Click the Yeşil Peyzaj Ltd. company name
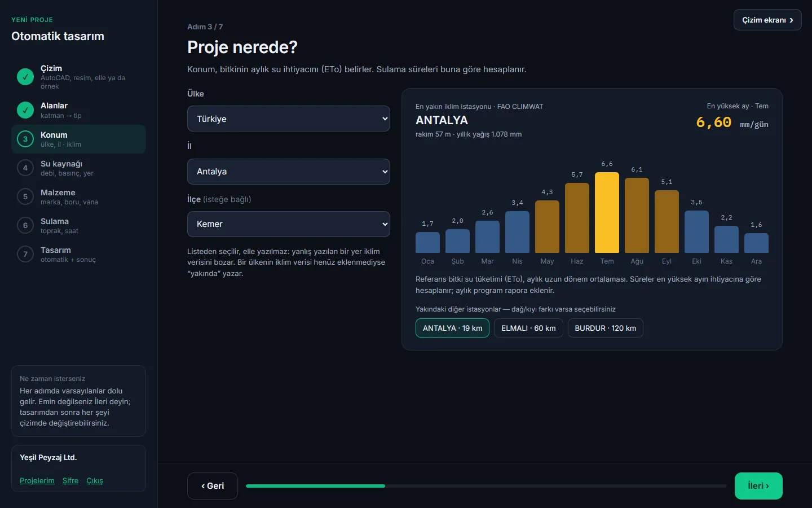The image size is (812, 508). click(48, 458)
